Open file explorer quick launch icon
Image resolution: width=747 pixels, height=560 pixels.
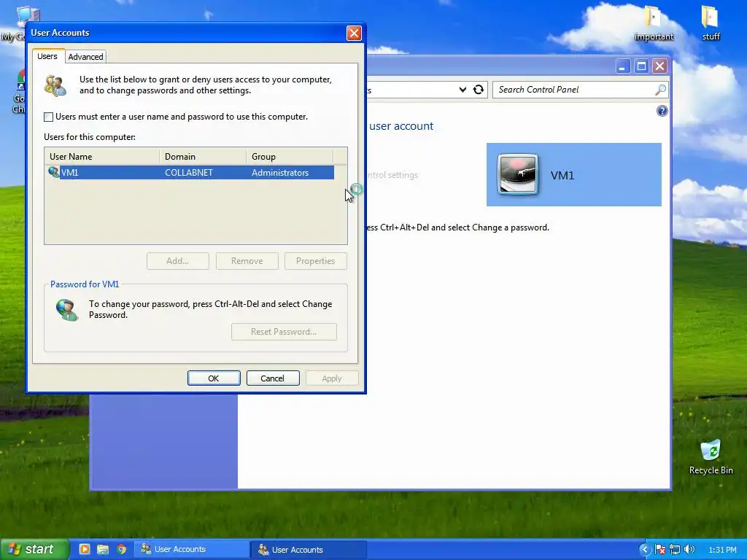point(102,549)
